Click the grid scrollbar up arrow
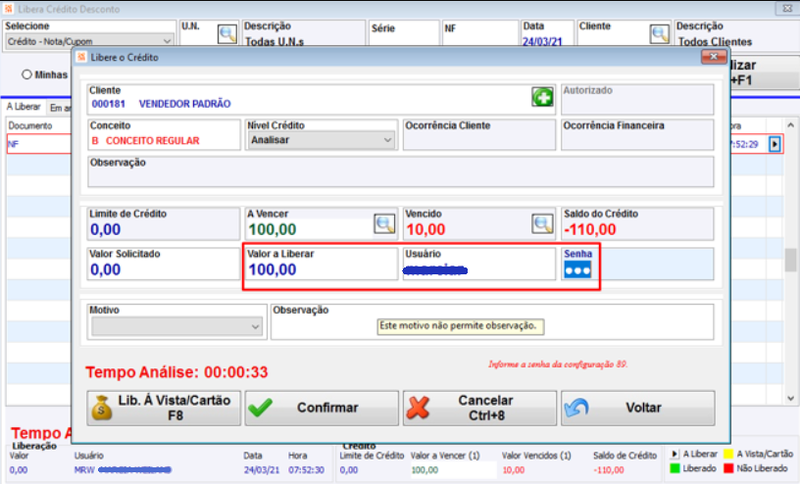The height and width of the screenshot is (484, 800). 790,125
